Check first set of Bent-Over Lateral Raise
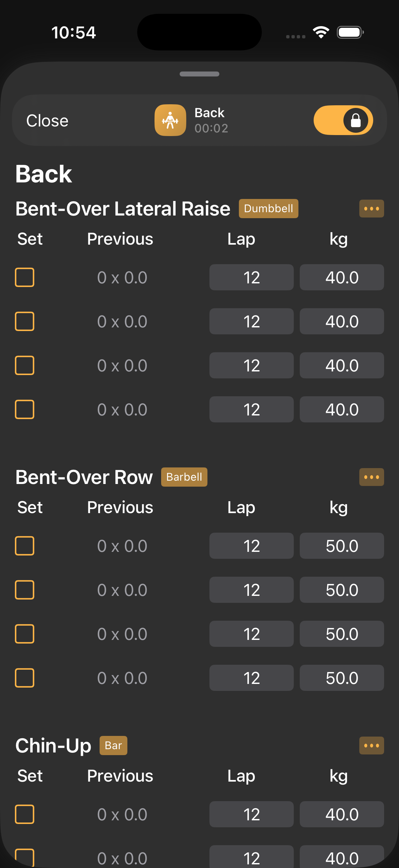399x868 pixels. tap(24, 277)
